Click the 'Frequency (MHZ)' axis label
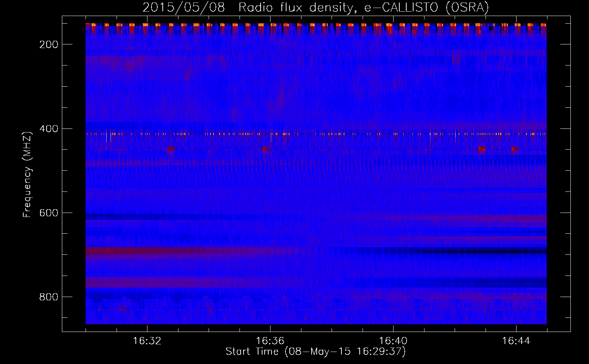This screenshot has width=589, height=364. click(x=27, y=174)
